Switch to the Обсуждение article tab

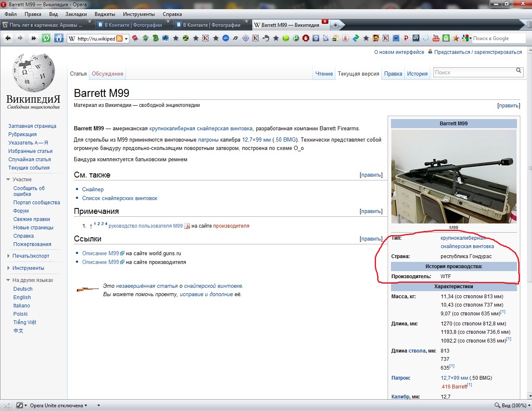[x=108, y=74]
